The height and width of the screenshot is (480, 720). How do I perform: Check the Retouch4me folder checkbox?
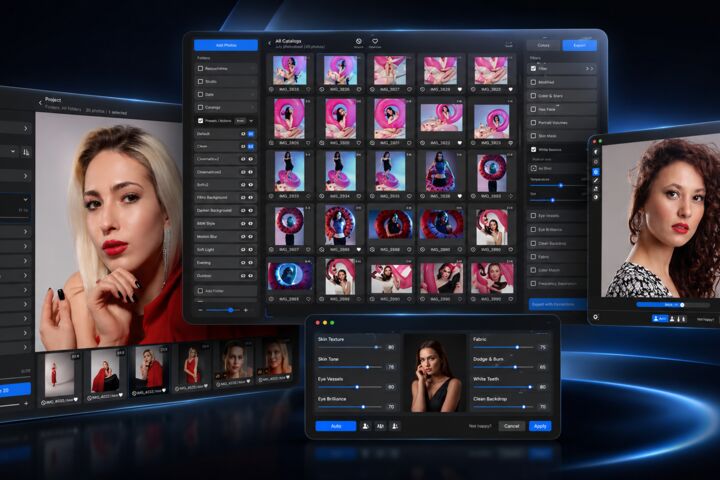[200, 68]
